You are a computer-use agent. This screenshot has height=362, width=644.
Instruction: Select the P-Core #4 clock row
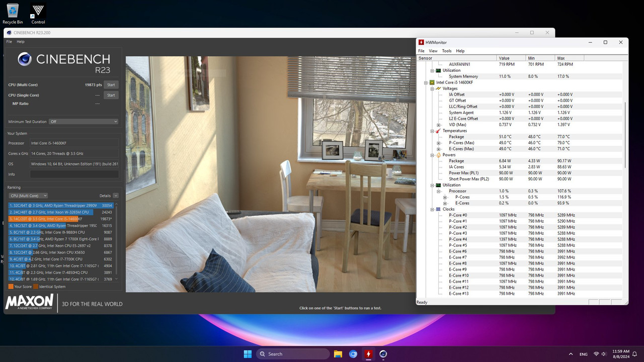click(520, 239)
